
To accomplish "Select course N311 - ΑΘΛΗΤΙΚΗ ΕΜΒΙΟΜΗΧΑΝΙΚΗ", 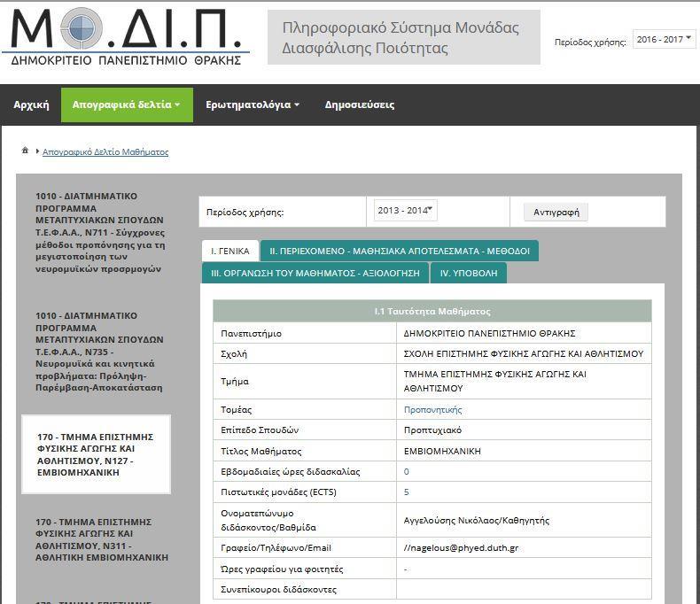I will click(100, 539).
